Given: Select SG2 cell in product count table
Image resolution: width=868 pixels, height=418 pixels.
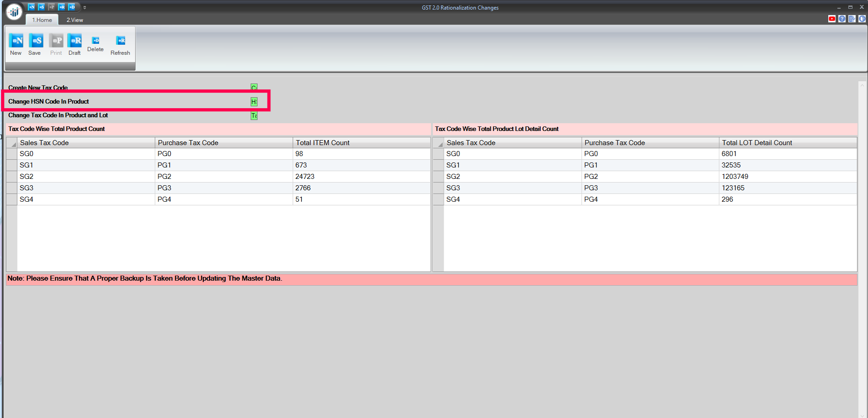Looking at the screenshot, I should pos(86,177).
